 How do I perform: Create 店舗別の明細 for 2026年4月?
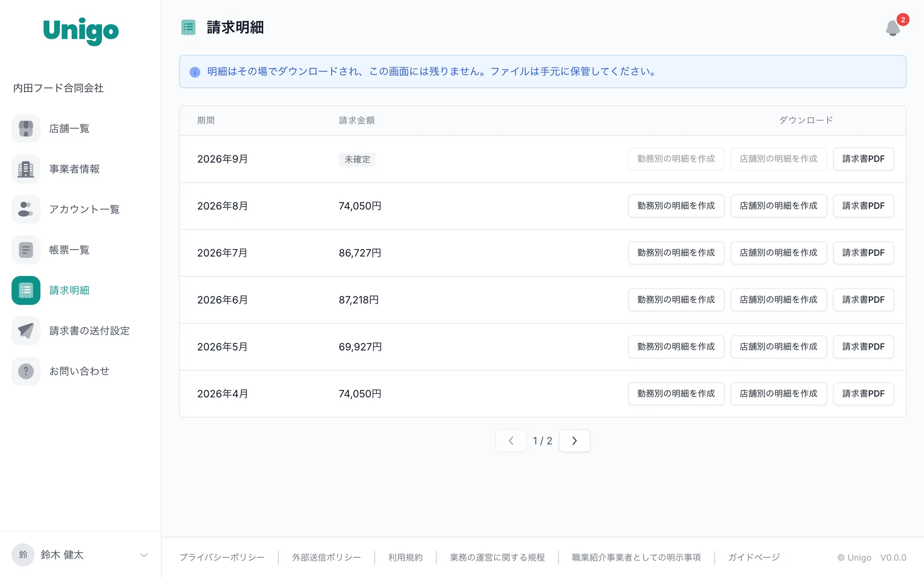pos(779,394)
